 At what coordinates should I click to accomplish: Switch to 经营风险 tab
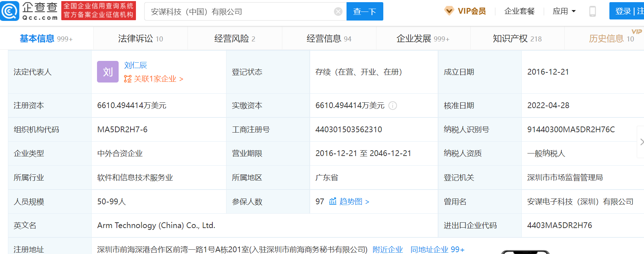[x=235, y=39]
